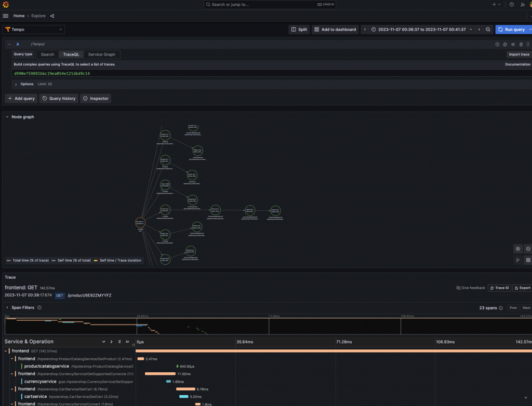
Task: Click the TraceQL query input field
Action: (x=271, y=73)
